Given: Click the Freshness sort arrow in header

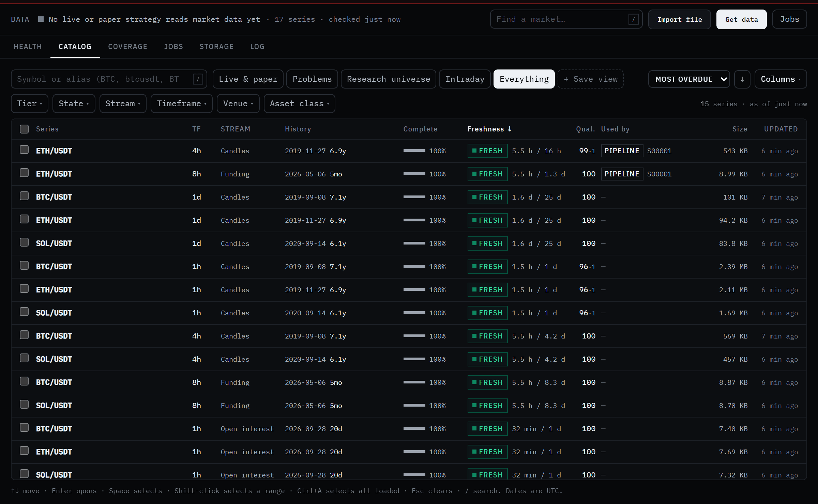Looking at the screenshot, I should (x=510, y=129).
